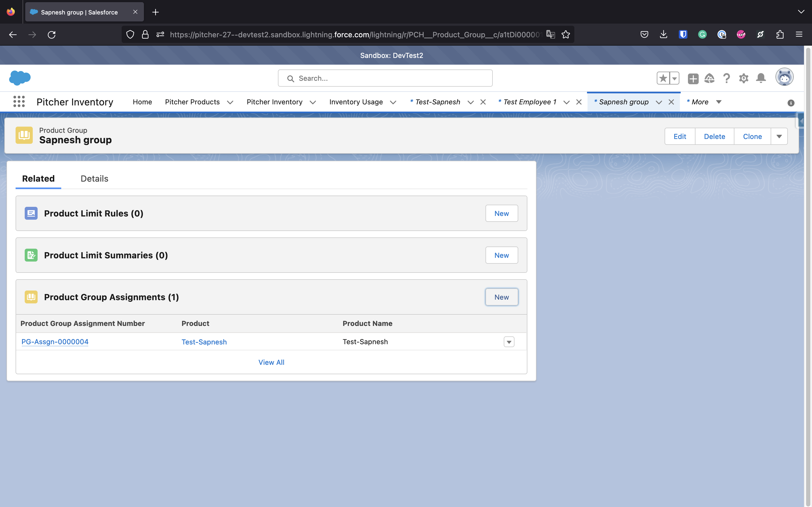Open the Trailhead guidance icon

pyautogui.click(x=709, y=78)
